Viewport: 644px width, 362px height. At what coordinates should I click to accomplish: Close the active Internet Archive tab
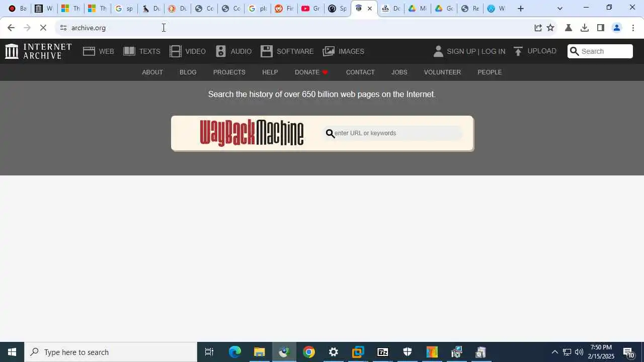(370, 9)
